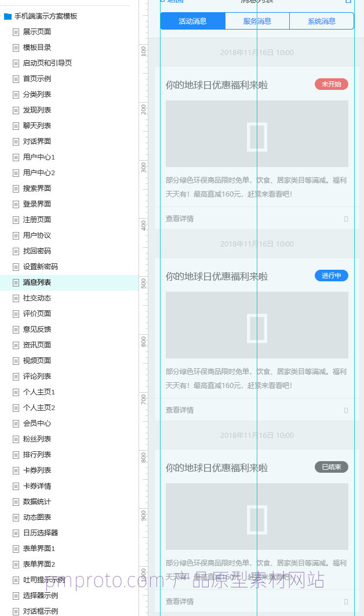The image size is (364, 616).
Task: Open the 登录界面 page in the tree
Action: 37,204
